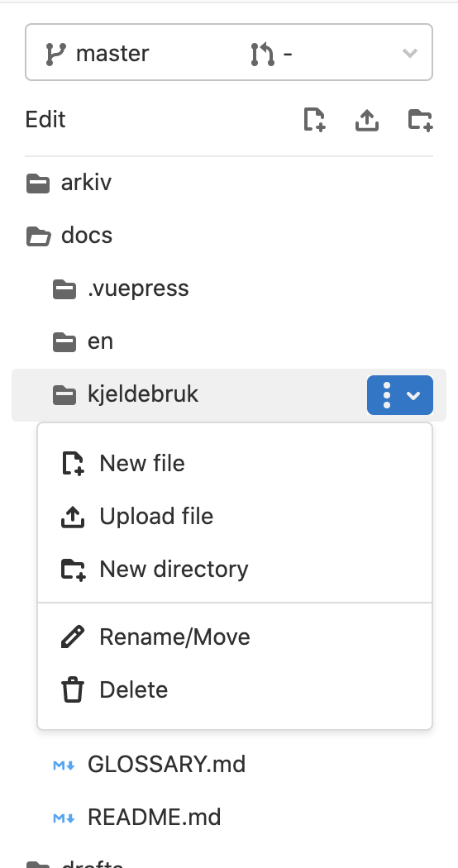Viewport: 458px width, 868px height.
Task: Click the markdown icon next to README.md
Action: (64, 818)
